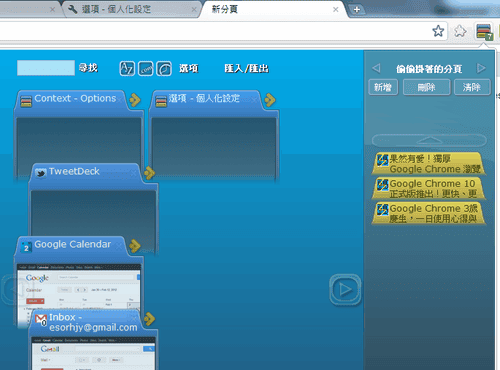This screenshot has height=370, width=500.
Task: Close the 選項 - 個人化設定 card
Action: point(254,99)
